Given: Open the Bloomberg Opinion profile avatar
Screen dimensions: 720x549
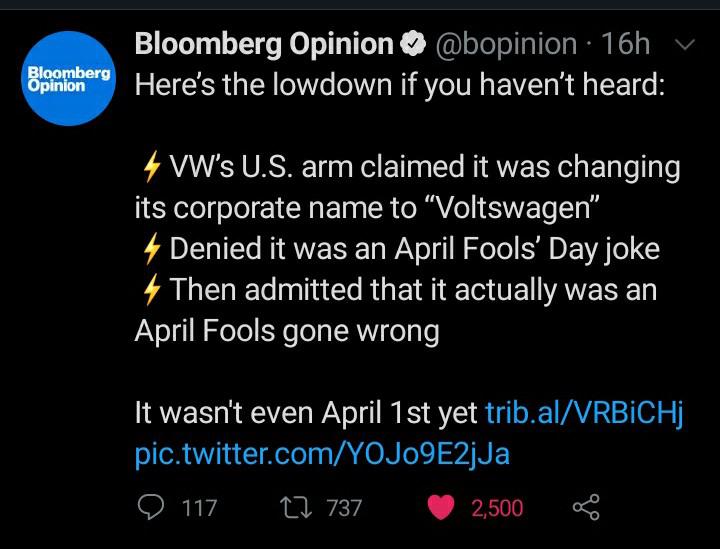Looking at the screenshot, I should pyautogui.click(x=69, y=78).
